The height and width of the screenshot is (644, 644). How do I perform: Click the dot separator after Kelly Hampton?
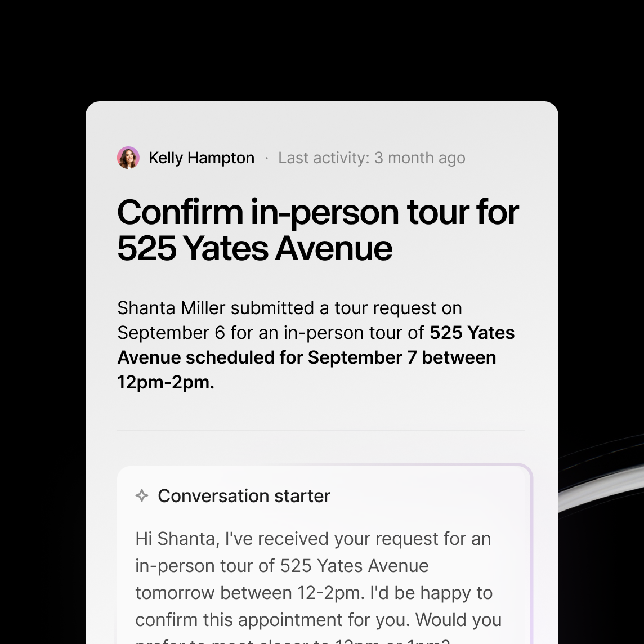pos(266,158)
